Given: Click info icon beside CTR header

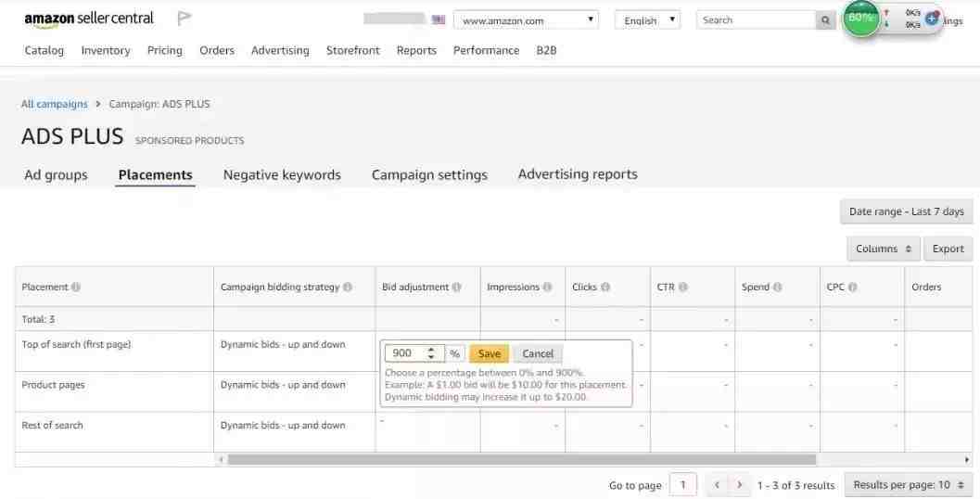Looking at the screenshot, I should click(x=682, y=287).
